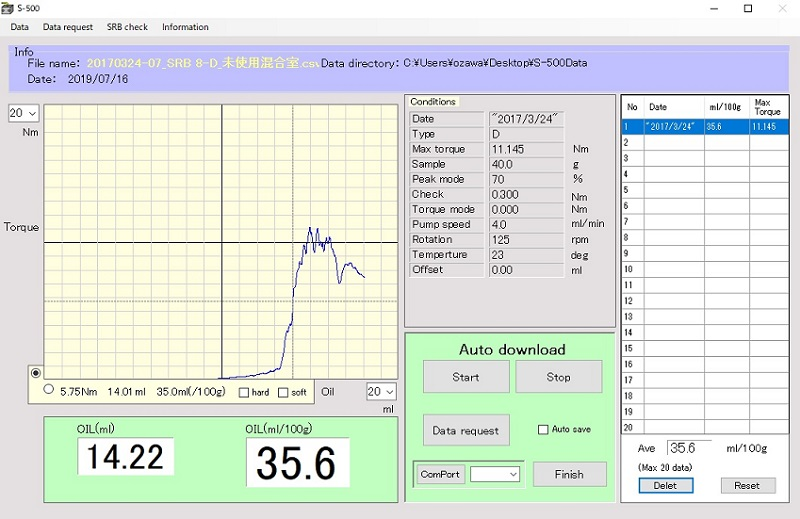
Task: Click the Delet button
Action: click(x=666, y=486)
